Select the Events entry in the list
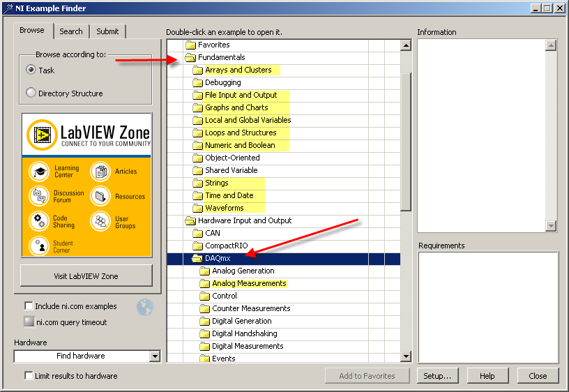The image size is (569, 392). click(224, 359)
